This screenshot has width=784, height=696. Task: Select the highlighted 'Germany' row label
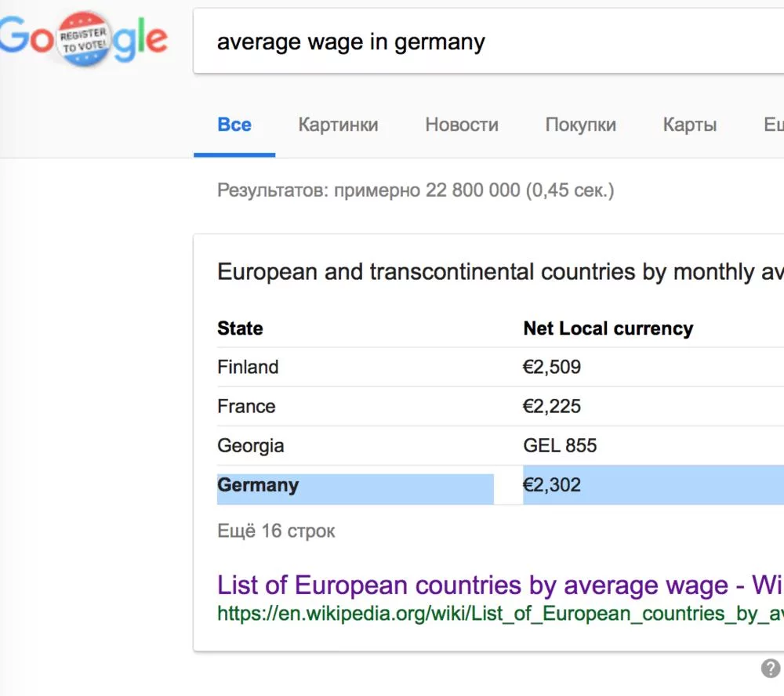pyautogui.click(x=258, y=485)
